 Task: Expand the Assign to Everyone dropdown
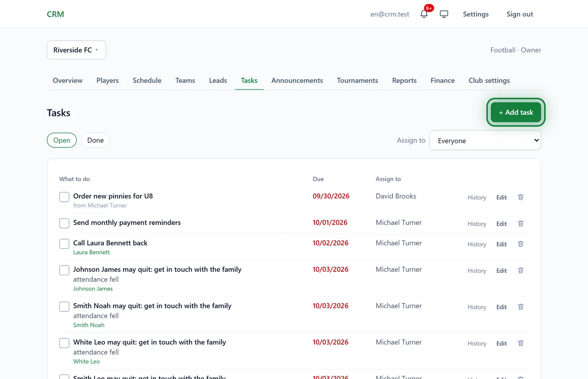[485, 140]
